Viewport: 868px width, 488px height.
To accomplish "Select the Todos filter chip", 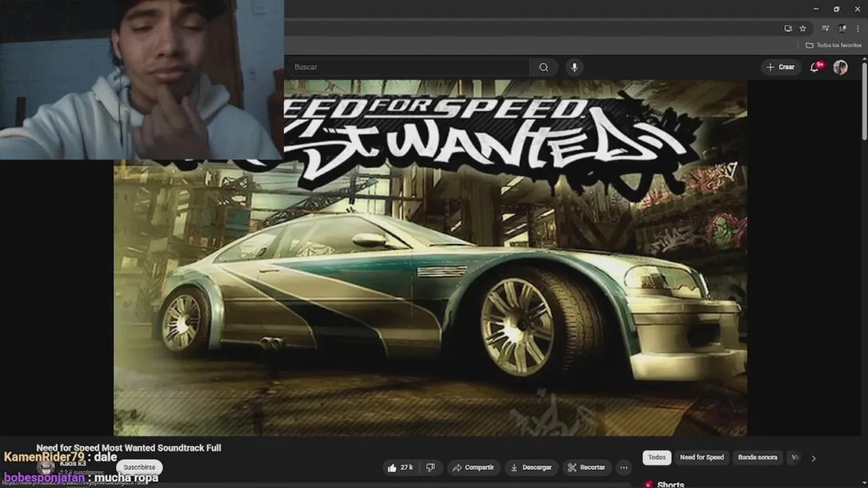I will (656, 457).
